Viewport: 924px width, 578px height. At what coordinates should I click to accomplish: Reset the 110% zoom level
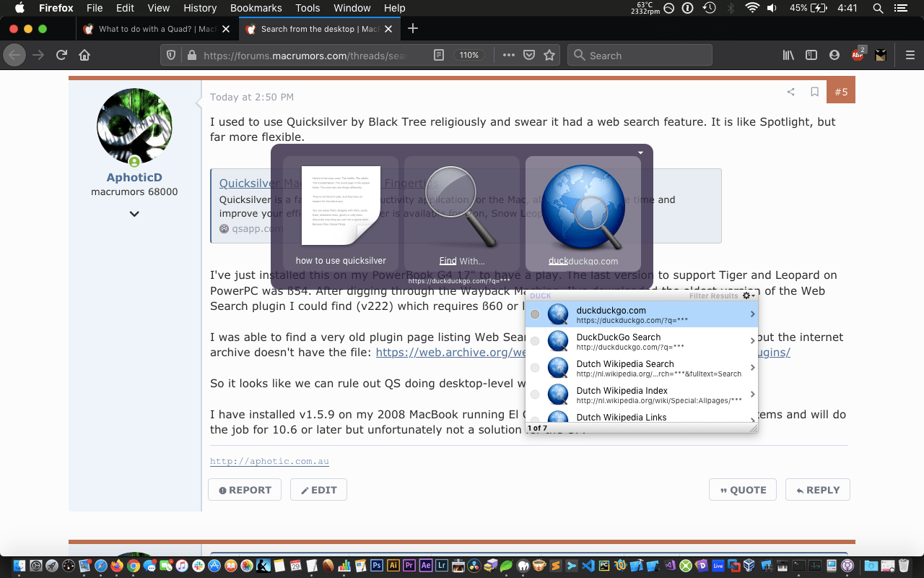point(469,55)
